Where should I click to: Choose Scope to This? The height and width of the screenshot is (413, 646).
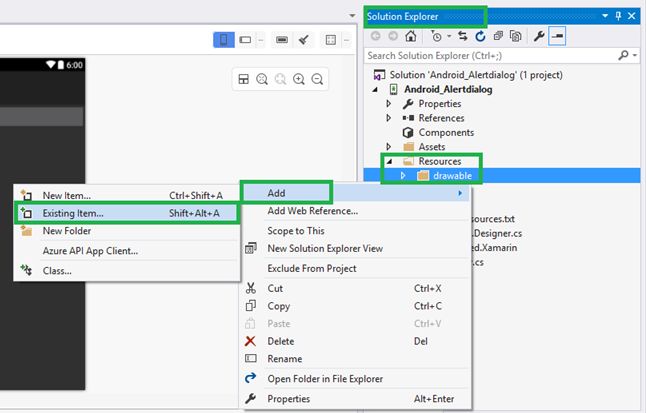[356, 231]
